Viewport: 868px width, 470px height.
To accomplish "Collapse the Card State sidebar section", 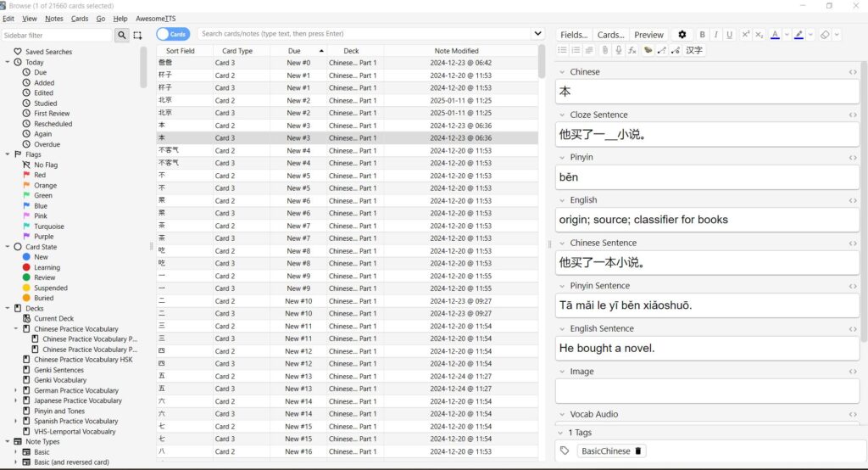I will tap(7, 247).
